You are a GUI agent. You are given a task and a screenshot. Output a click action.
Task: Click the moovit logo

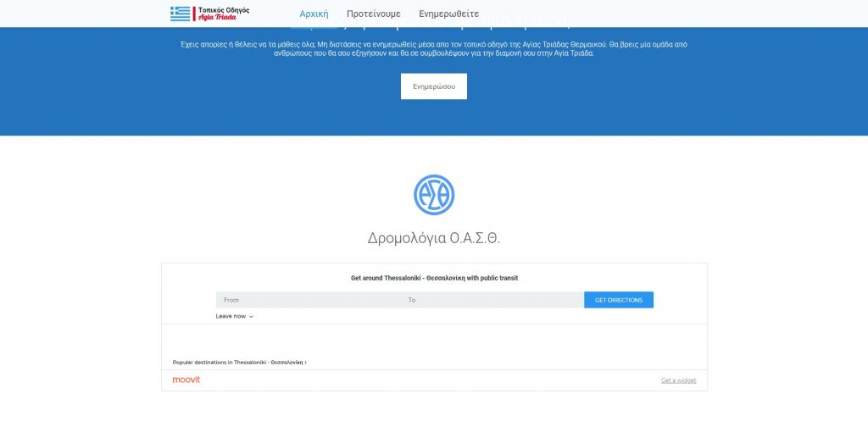click(186, 380)
